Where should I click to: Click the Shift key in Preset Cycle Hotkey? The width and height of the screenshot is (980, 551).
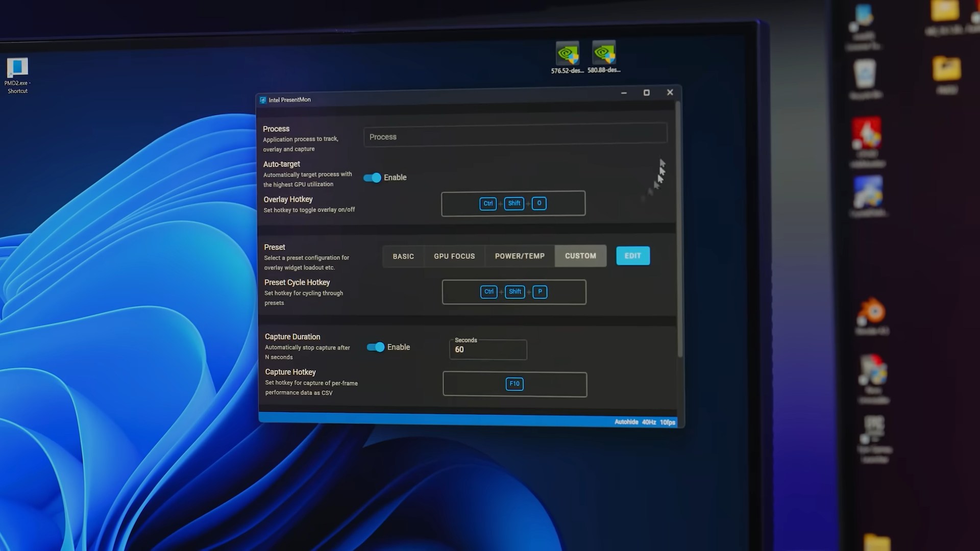[514, 292]
